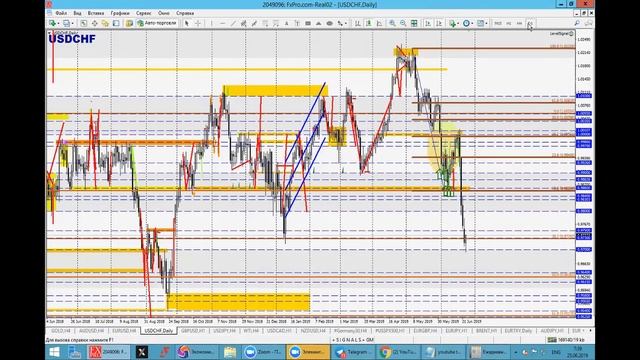Switch to the USDJPY,H4 chart tab
The width and height of the screenshot is (640, 360).
pyautogui.click(x=224, y=331)
